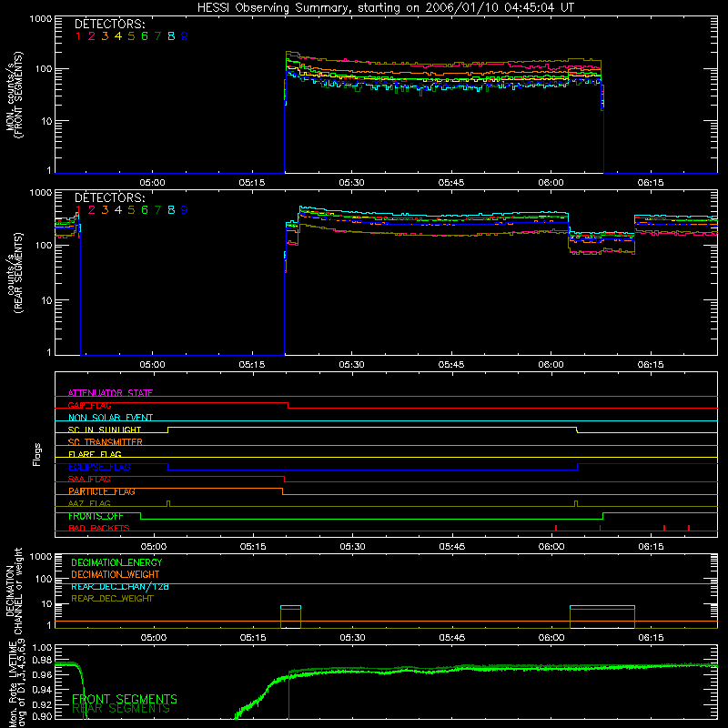Click the HESSI Observing Summary title text
The height and width of the screenshot is (728, 728).
pos(385,7)
